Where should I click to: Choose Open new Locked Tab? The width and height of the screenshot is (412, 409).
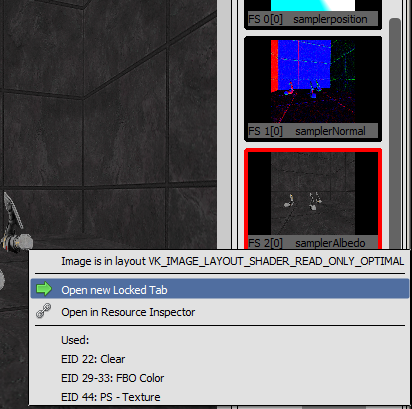tap(220, 289)
